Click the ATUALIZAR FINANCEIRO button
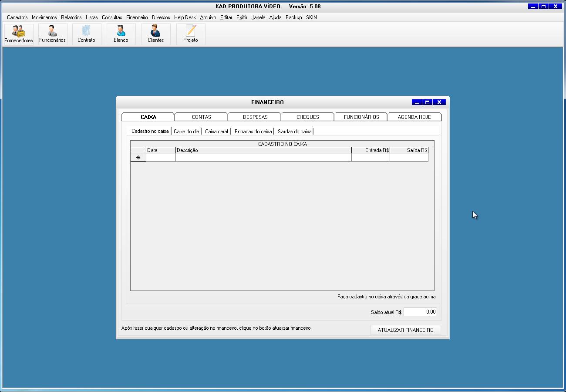The image size is (566, 392). point(406,330)
